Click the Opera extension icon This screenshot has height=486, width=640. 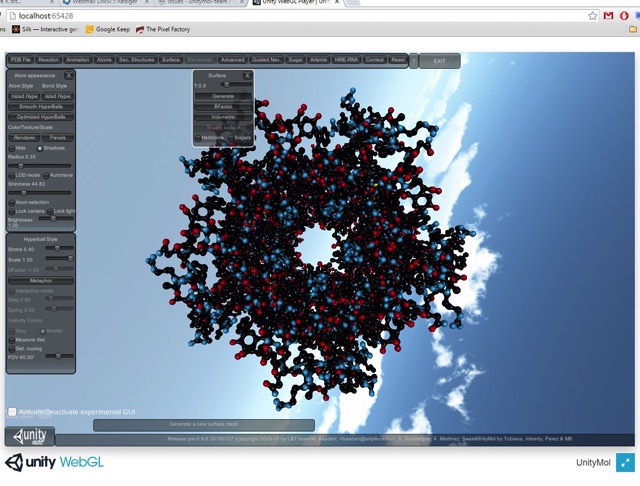(x=624, y=16)
